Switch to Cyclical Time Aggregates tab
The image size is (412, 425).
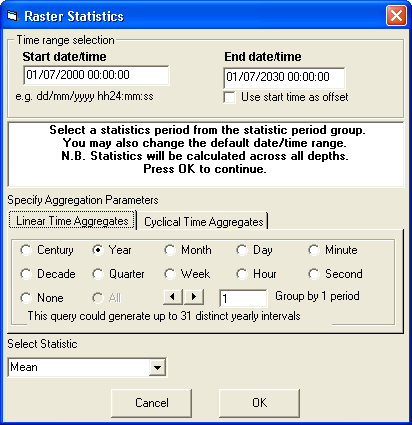click(204, 222)
